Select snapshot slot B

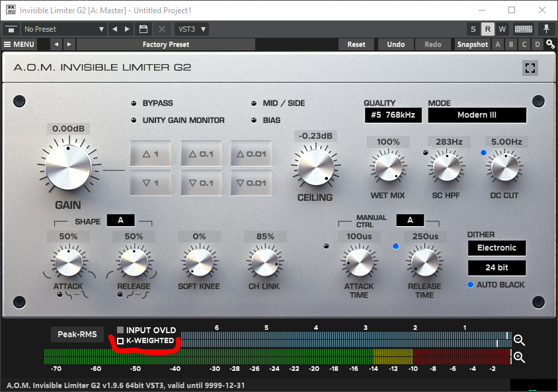click(511, 44)
